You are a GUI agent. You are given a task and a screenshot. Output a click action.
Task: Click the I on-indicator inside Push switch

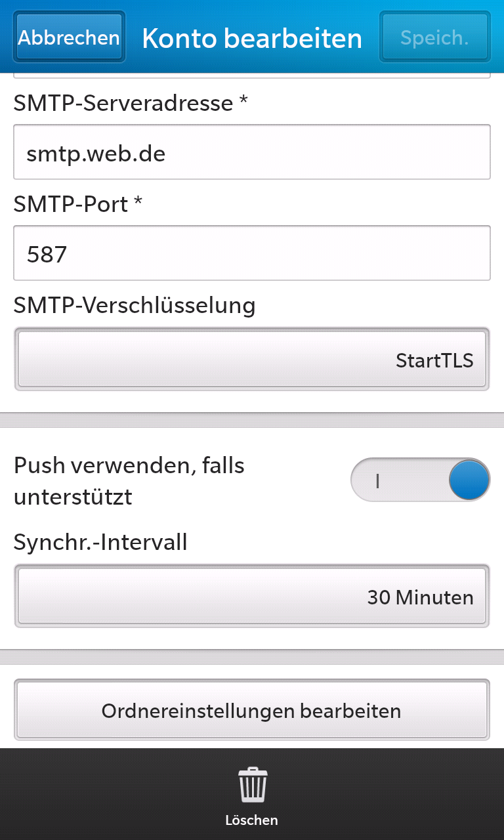point(377,480)
